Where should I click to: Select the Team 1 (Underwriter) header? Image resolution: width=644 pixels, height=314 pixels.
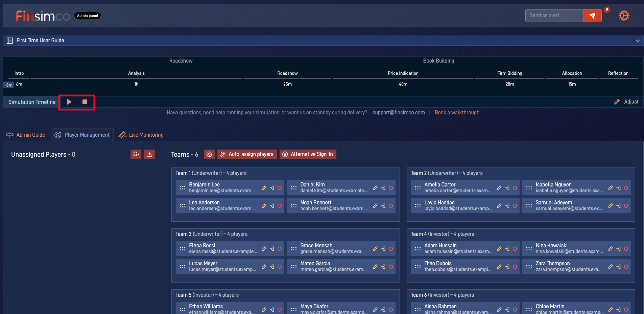[211, 173]
